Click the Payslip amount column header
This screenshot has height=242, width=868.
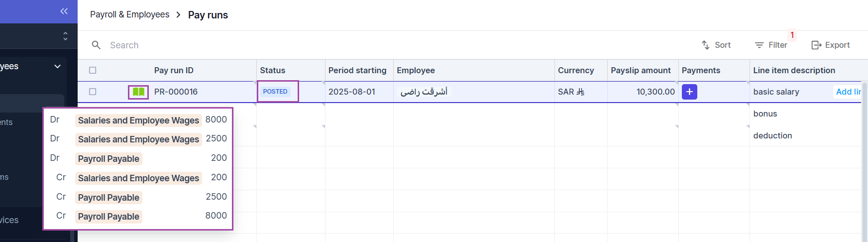coord(641,70)
